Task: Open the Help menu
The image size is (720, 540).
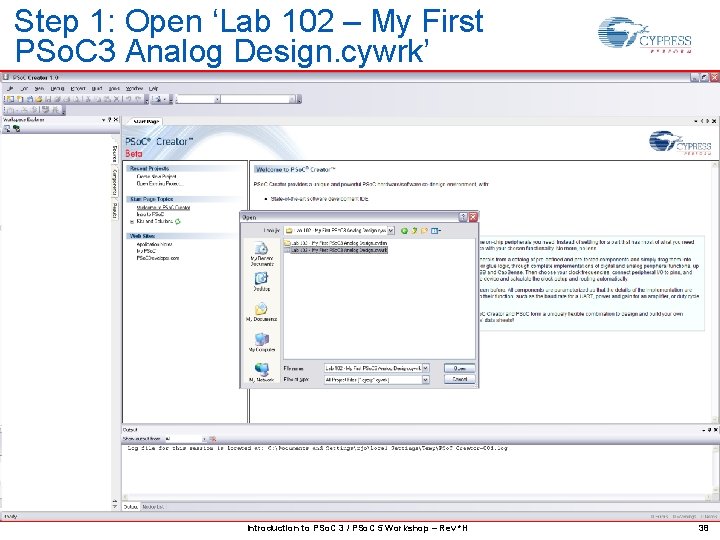Action: tap(153, 88)
